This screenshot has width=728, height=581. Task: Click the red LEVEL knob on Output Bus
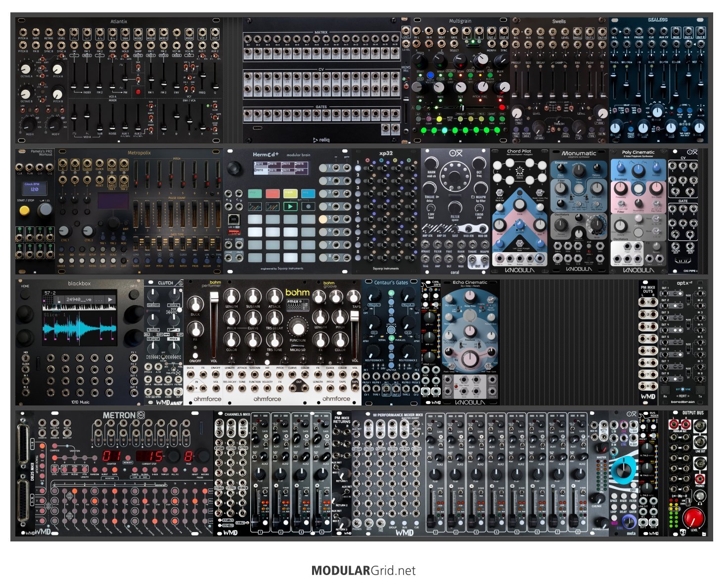click(x=693, y=518)
